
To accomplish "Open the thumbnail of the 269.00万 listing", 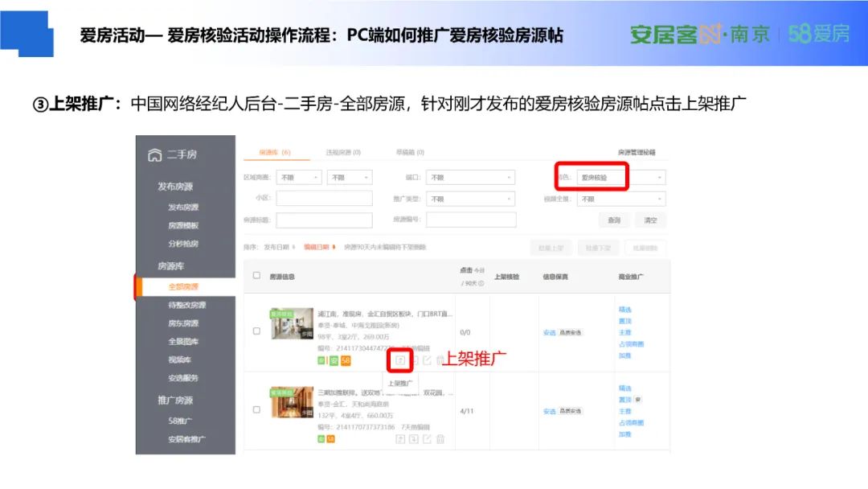I will 292,324.
